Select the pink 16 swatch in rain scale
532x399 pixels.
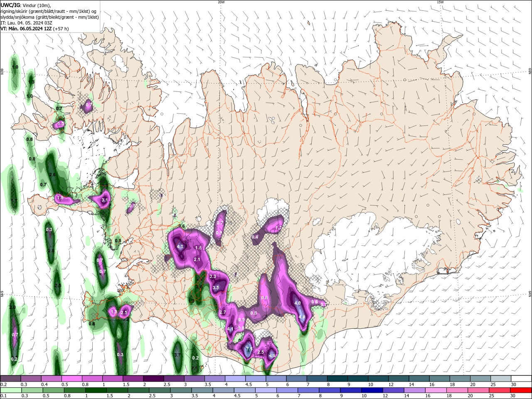tap(436, 390)
